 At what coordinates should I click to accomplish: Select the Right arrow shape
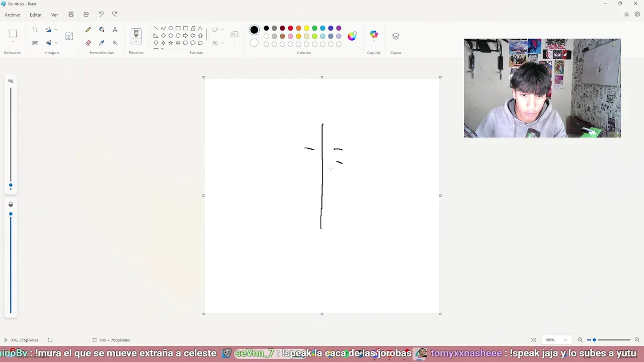(x=185, y=36)
